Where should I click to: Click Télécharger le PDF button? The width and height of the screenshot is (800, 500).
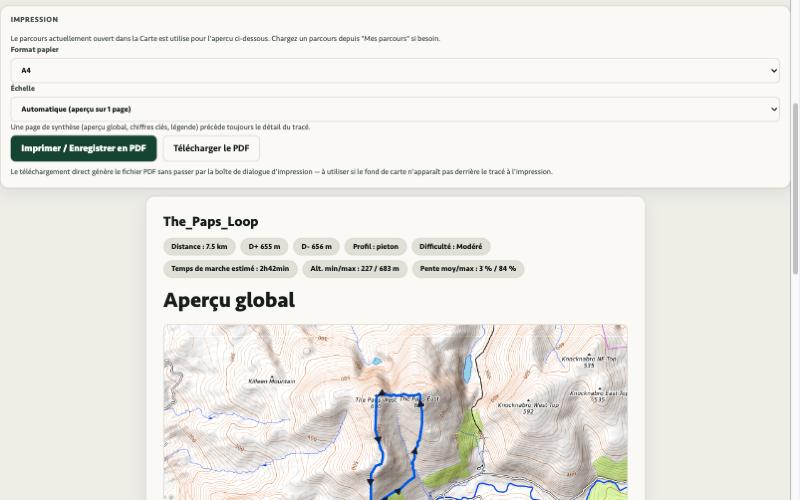(211, 148)
